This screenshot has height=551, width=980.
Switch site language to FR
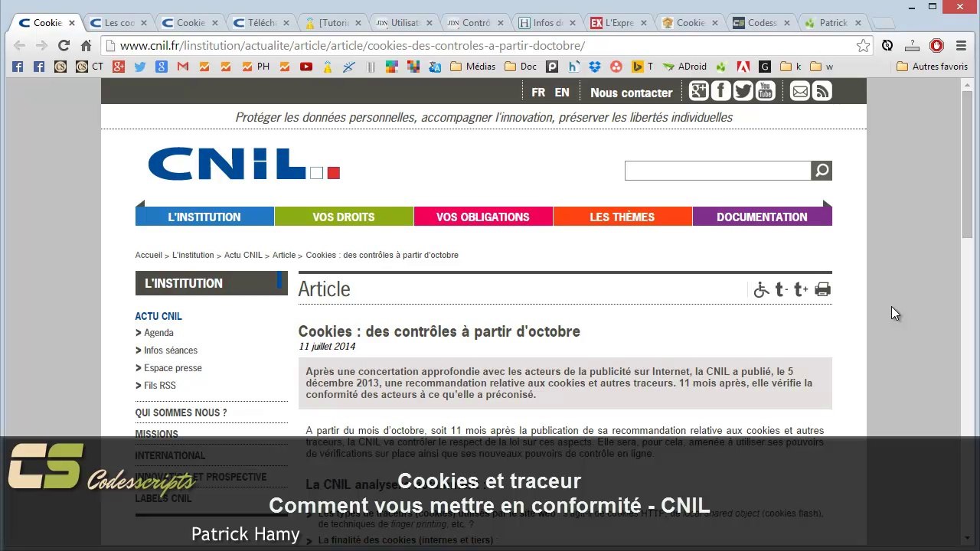[538, 93]
